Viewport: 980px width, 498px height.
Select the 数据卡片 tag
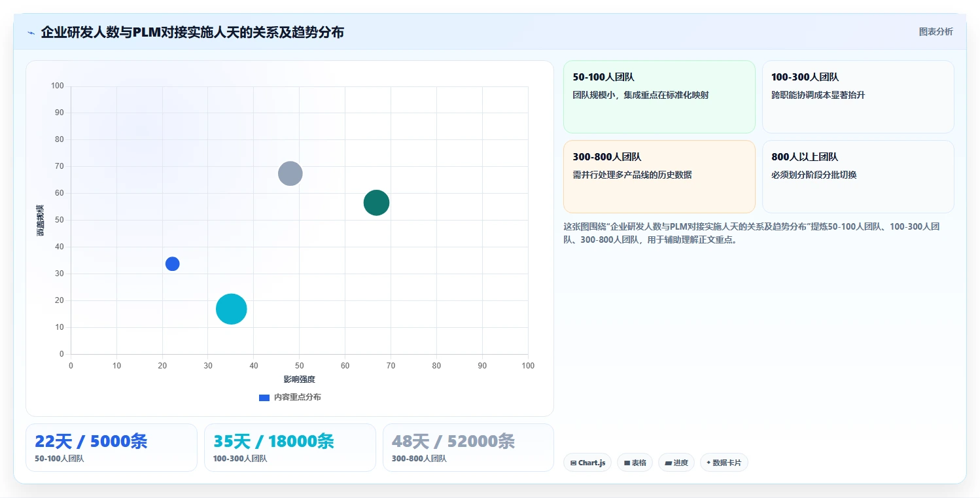click(x=724, y=463)
